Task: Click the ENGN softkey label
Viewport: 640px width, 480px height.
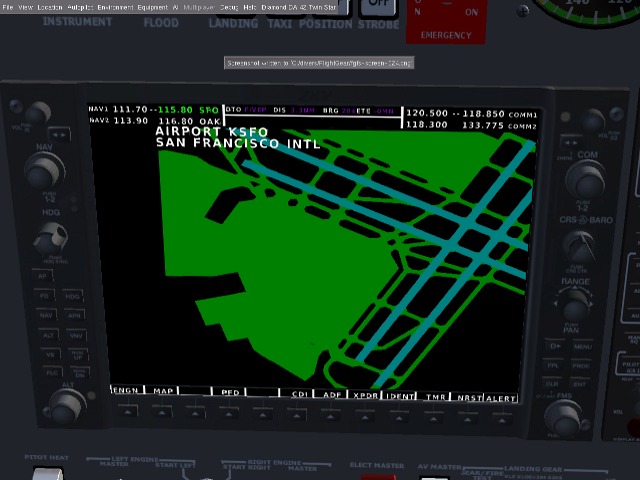Action: [x=126, y=390]
